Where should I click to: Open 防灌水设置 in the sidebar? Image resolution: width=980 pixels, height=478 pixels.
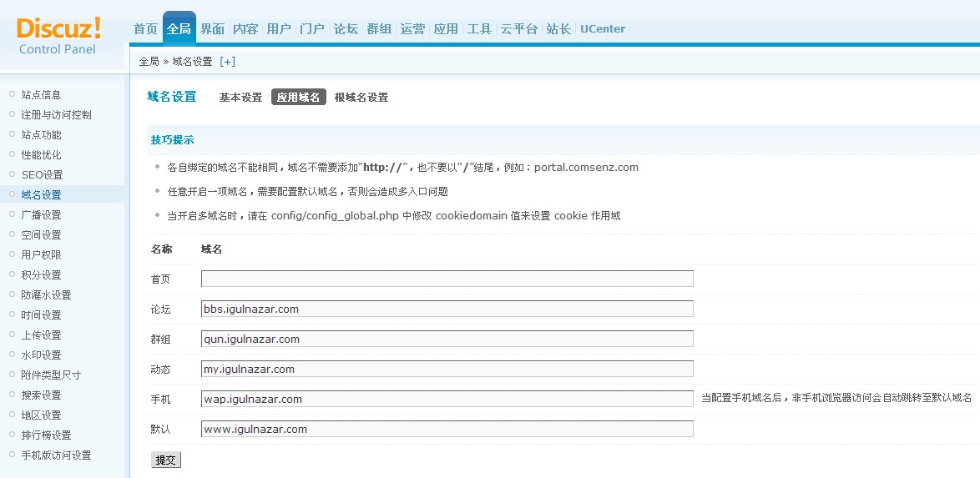click(x=46, y=295)
